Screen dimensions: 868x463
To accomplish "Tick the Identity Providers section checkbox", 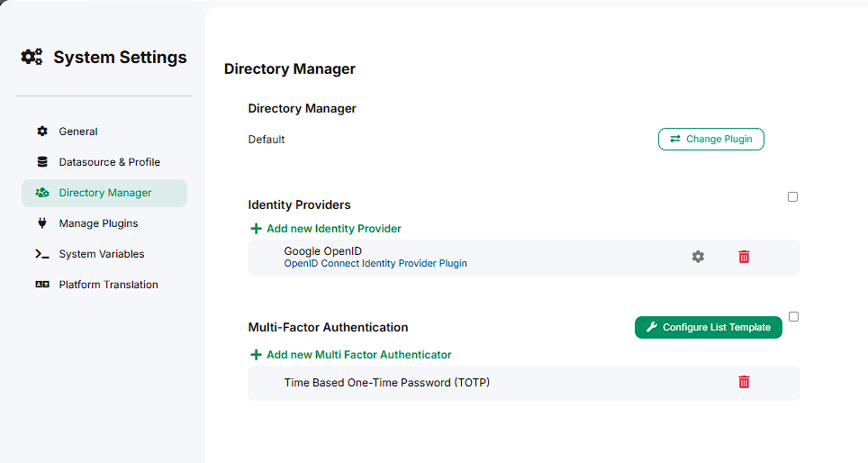I will coord(792,196).
